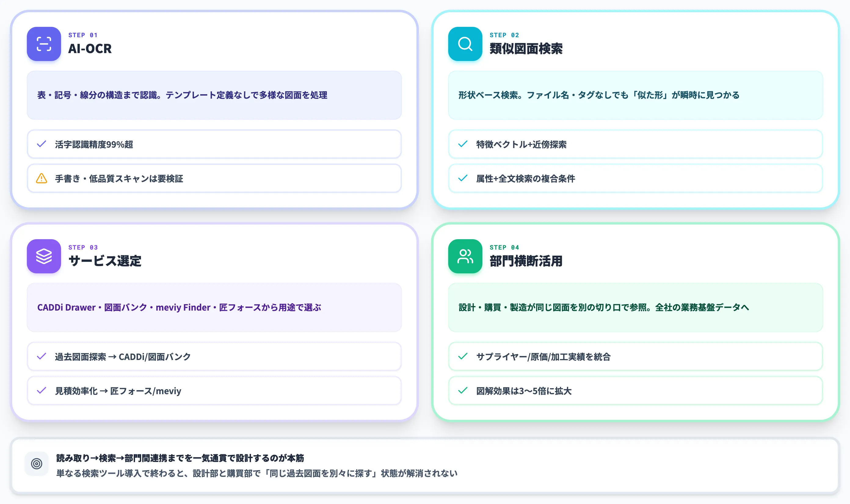Click the text 過去図面探索 → CADDi/図面バンク
This screenshot has width=850, height=504.
[x=123, y=357]
